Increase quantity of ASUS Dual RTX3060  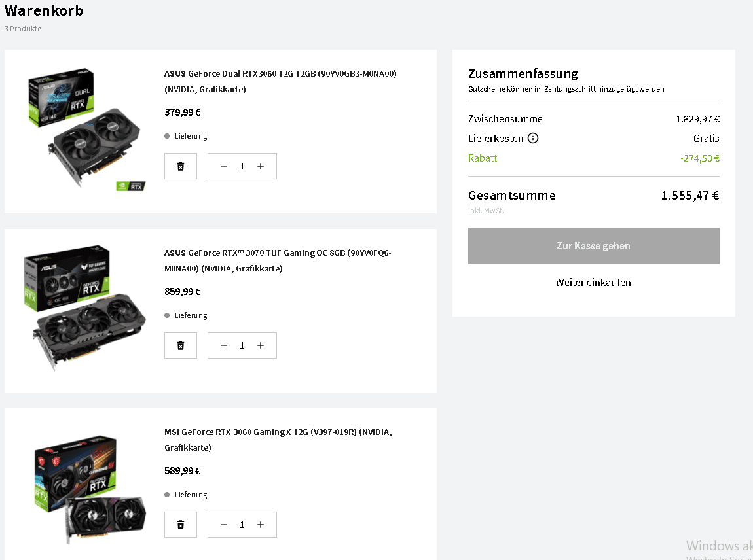pos(261,166)
